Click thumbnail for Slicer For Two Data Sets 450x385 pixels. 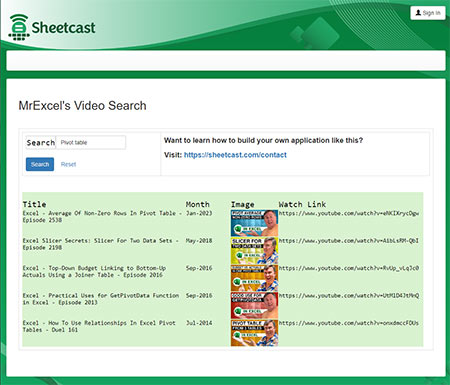(x=254, y=251)
